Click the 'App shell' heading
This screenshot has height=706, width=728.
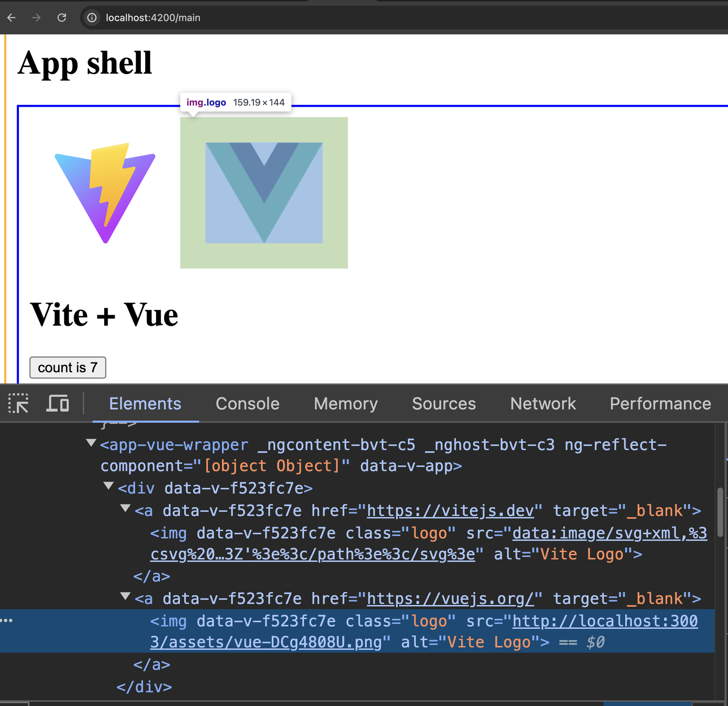point(85,63)
